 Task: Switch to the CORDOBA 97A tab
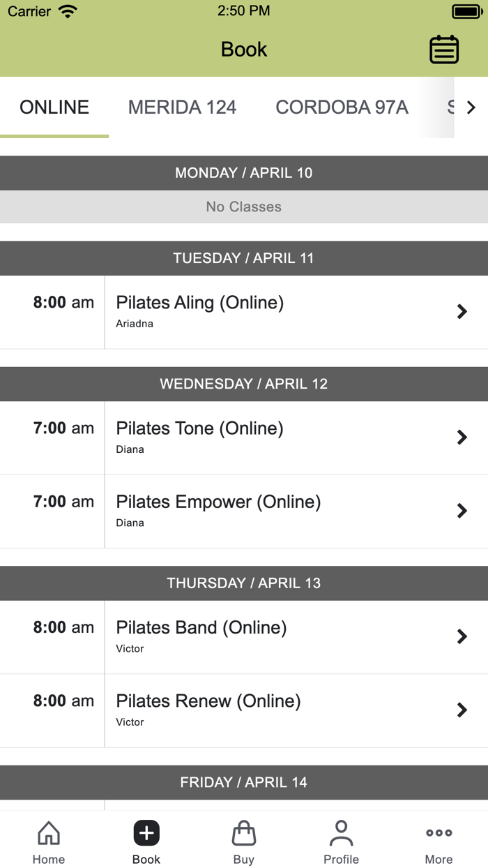coord(342,107)
